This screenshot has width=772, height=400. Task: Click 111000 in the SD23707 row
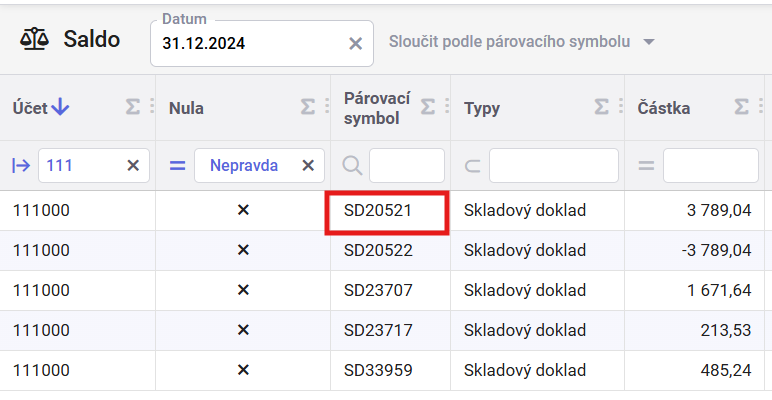tap(41, 290)
